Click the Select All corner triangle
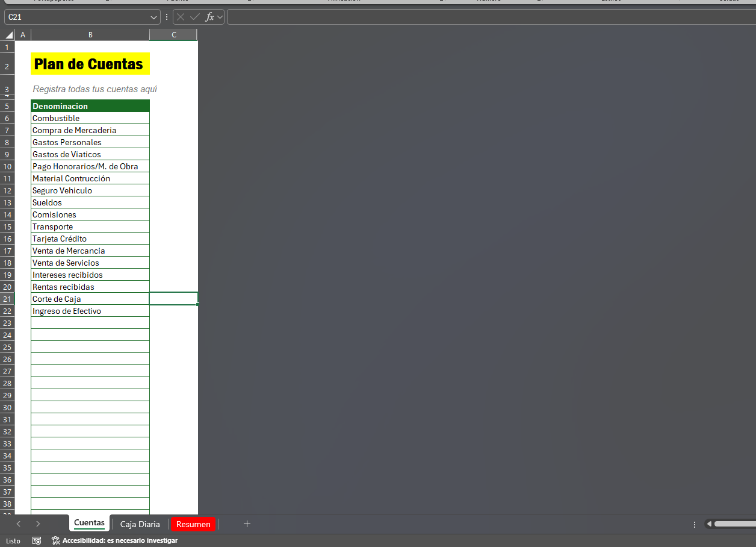Image resolution: width=756 pixels, height=547 pixels. (x=8, y=35)
